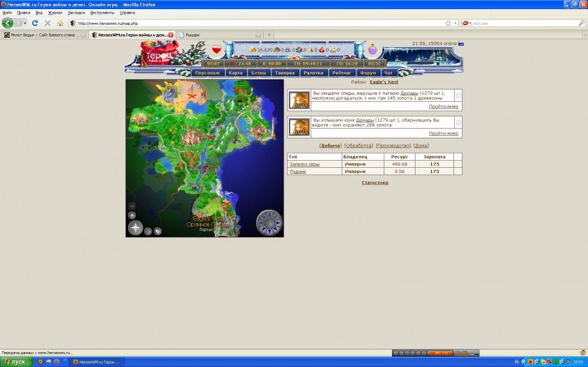
Task: Open the Таверна game menu tab
Action: 285,73
